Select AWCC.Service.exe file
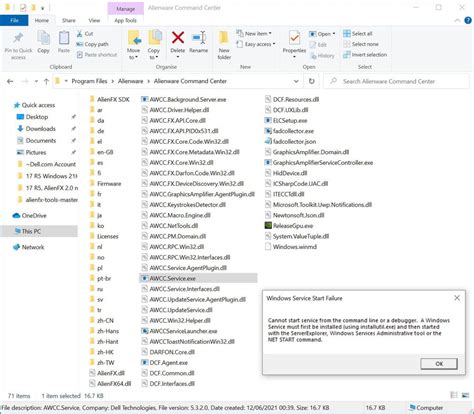The height and width of the screenshot is (414, 474). click(198, 278)
